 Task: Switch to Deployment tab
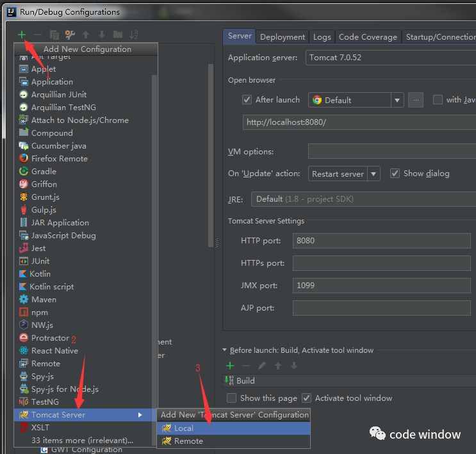(x=283, y=37)
